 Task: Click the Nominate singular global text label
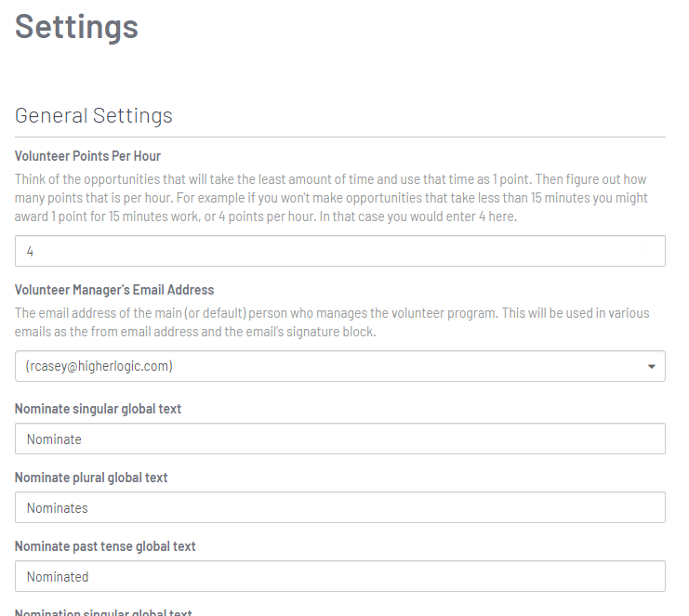pos(98,409)
